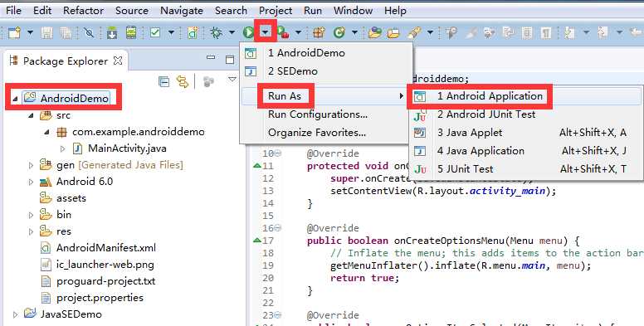Open the New Java Class dropdown arrow
Viewport: 644px width, 326px height.
[354, 32]
